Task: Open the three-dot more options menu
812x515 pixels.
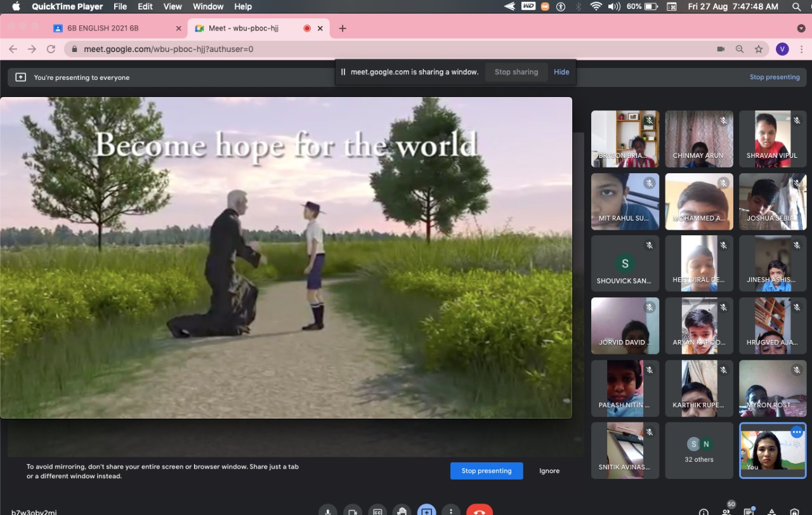Action: (x=451, y=511)
